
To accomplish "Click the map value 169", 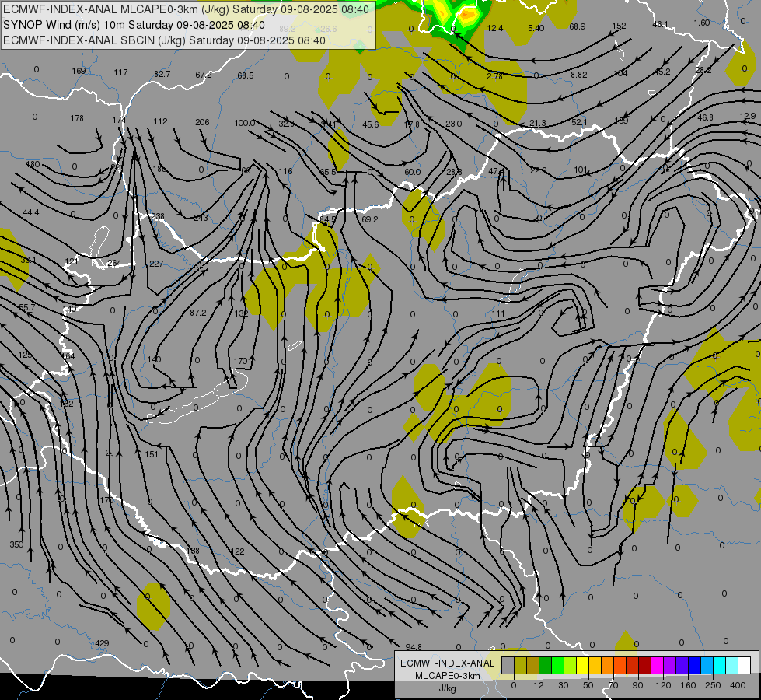I will (79, 71).
